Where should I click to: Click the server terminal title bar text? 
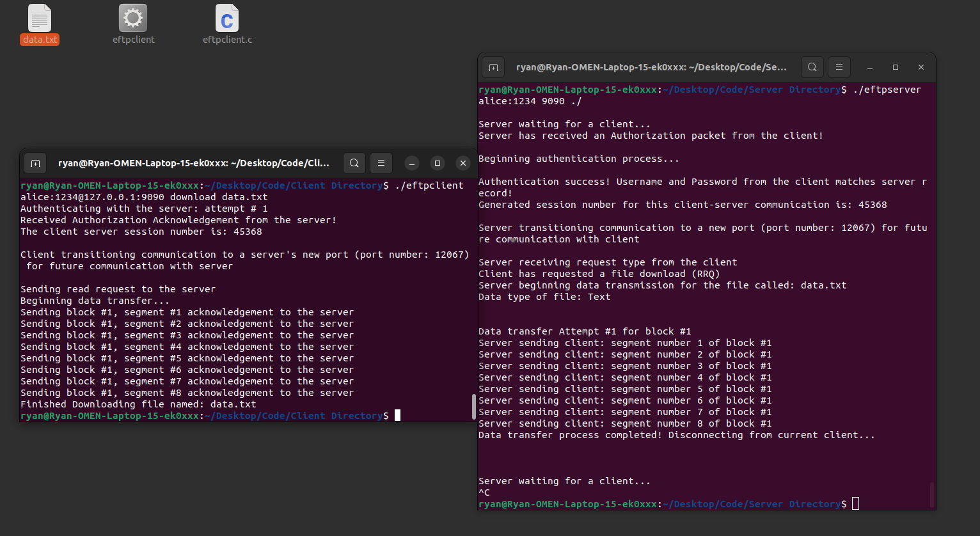pyautogui.click(x=651, y=67)
